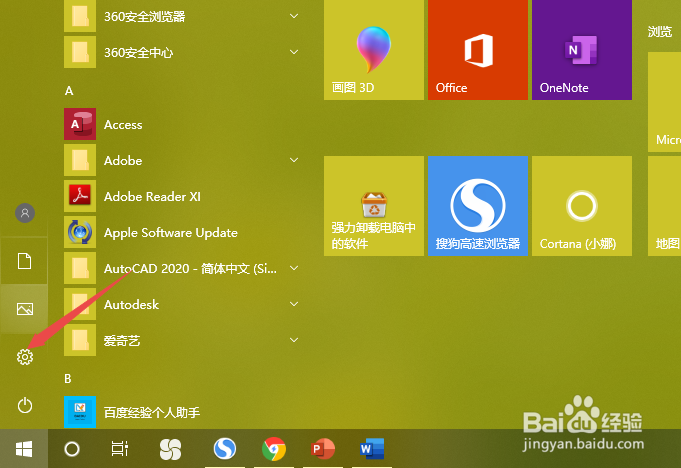Select Adobe folder name
This screenshot has width=681, height=468.
pyautogui.click(x=123, y=161)
